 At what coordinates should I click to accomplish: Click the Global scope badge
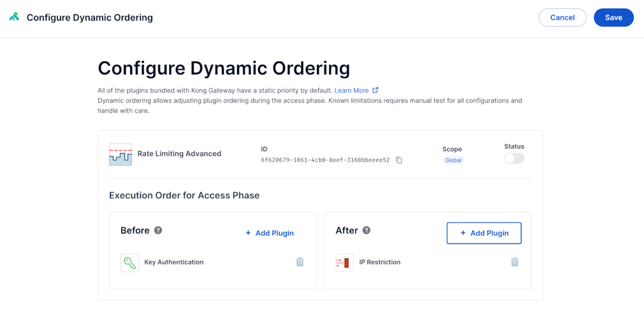tap(453, 160)
